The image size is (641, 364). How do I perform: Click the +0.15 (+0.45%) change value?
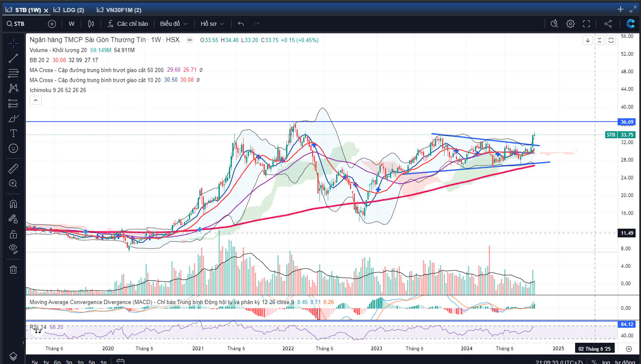[x=300, y=40]
